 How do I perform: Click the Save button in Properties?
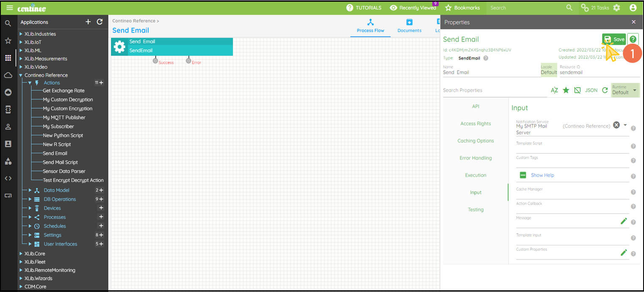pos(614,39)
